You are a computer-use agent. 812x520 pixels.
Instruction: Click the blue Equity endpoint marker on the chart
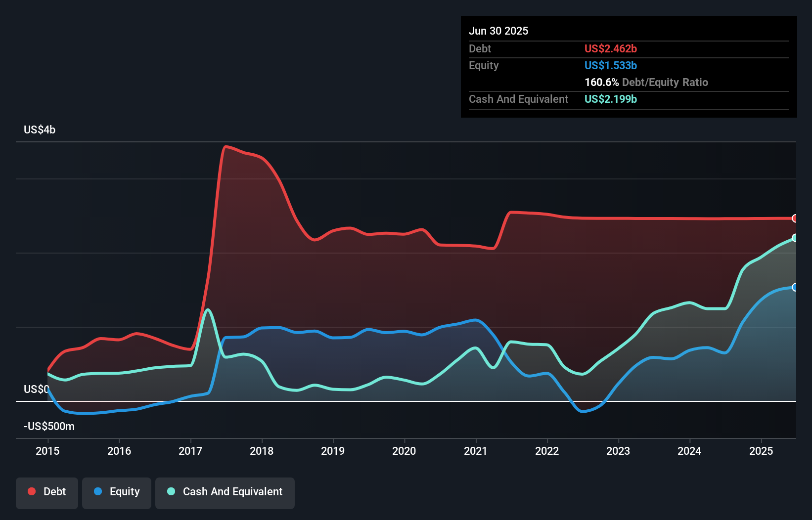click(x=795, y=287)
